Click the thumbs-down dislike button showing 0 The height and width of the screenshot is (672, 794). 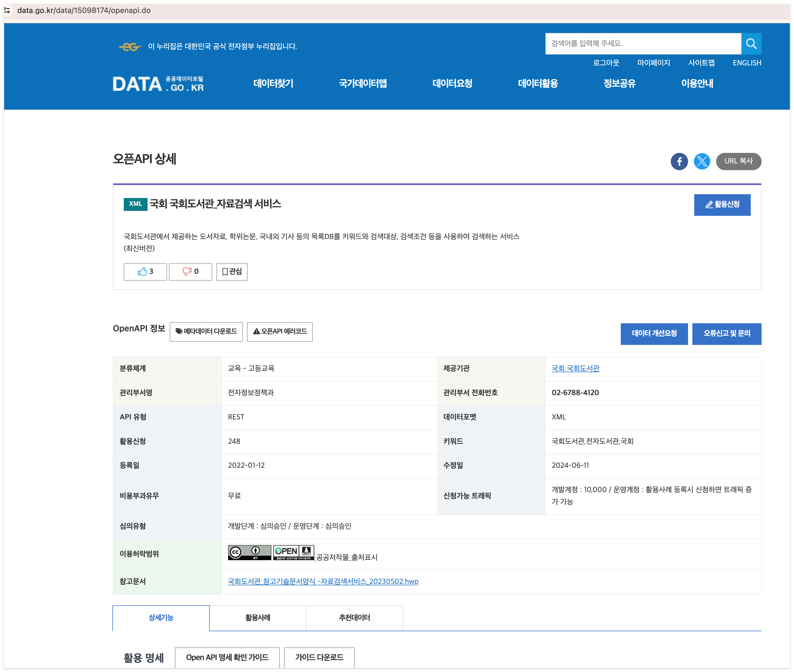click(x=190, y=272)
